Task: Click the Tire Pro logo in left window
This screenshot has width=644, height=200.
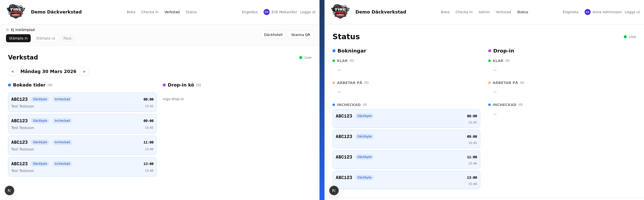Action: [16, 12]
